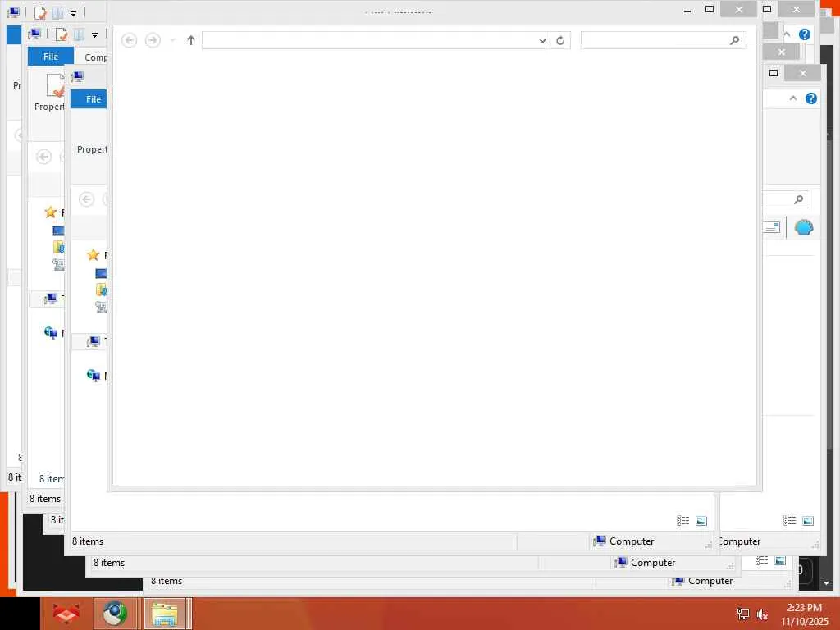Select Recent places icon in Comp-tab window's navigation pane
Image resolution: width=840 pixels, height=630 pixels.
point(58,263)
